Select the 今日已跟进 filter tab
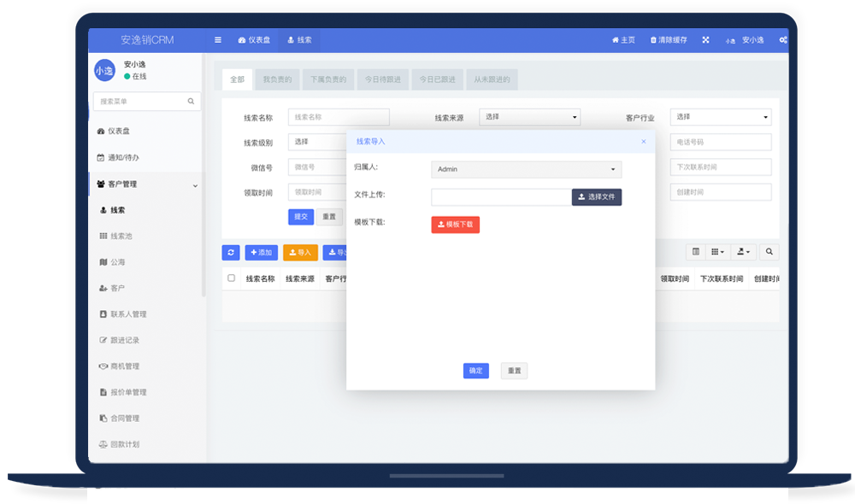Image resolution: width=855 pixels, height=504 pixels. click(x=437, y=79)
